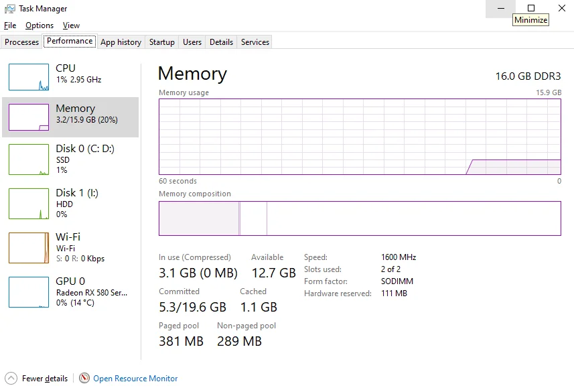Click the CPU usage graph thumbnail
The image size is (574, 392).
pos(29,77)
